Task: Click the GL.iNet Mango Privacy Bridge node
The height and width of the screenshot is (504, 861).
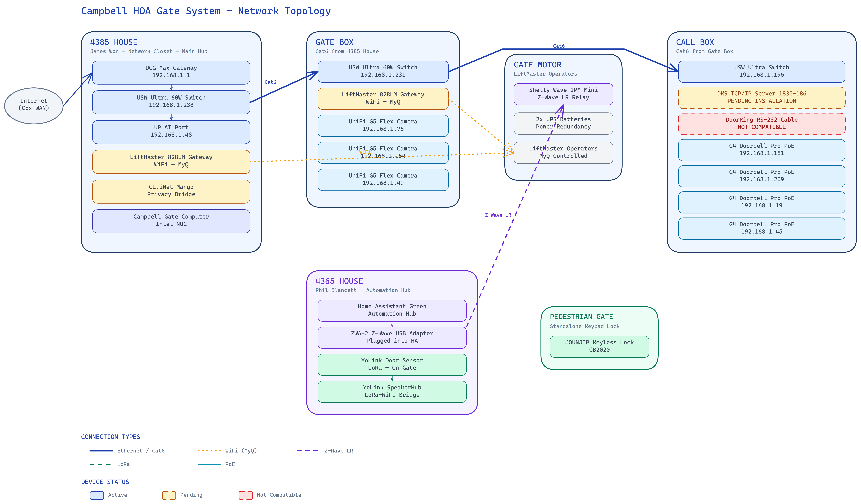Action: (171, 191)
